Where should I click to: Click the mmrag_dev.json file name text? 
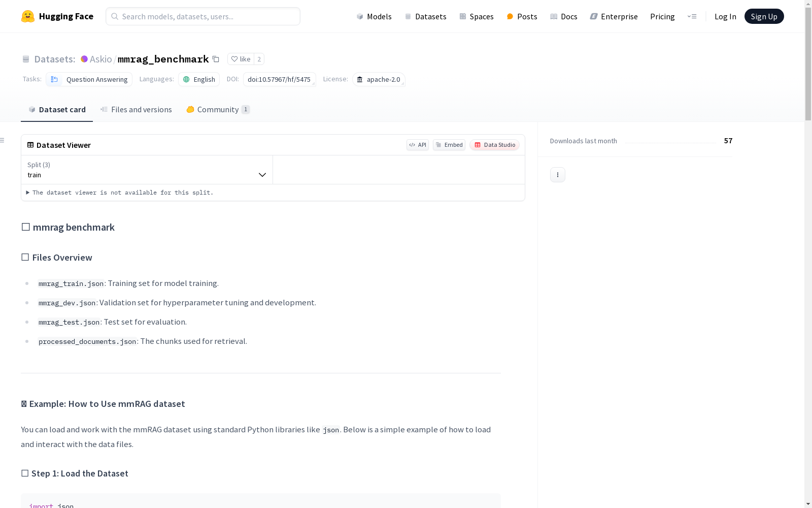pos(67,303)
